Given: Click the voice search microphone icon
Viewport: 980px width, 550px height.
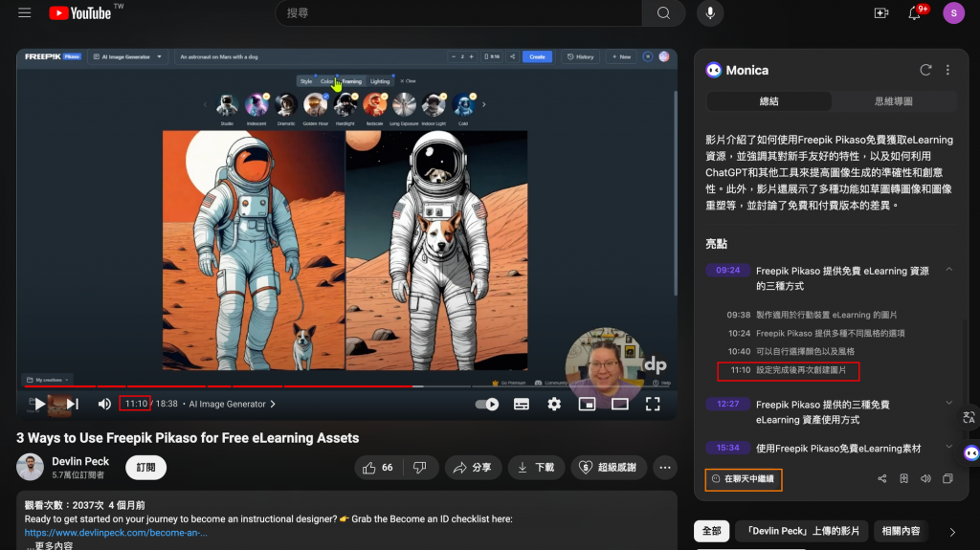Looking at the screenshot, I should coord(710,13).
